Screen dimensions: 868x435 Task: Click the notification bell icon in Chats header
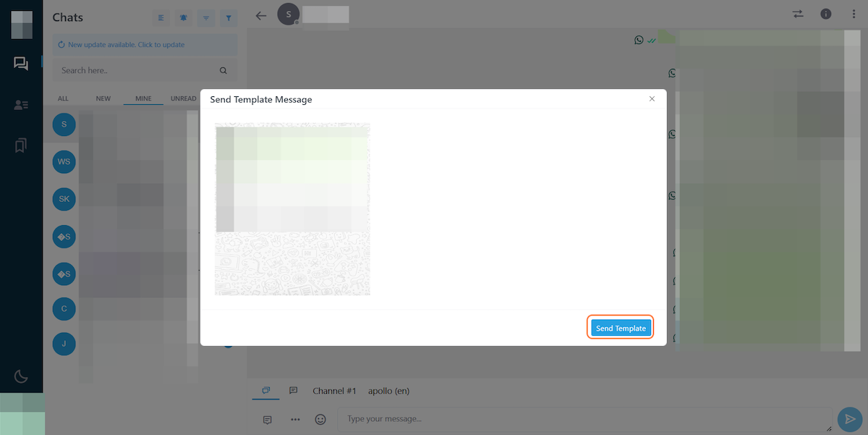click(184, 17)
